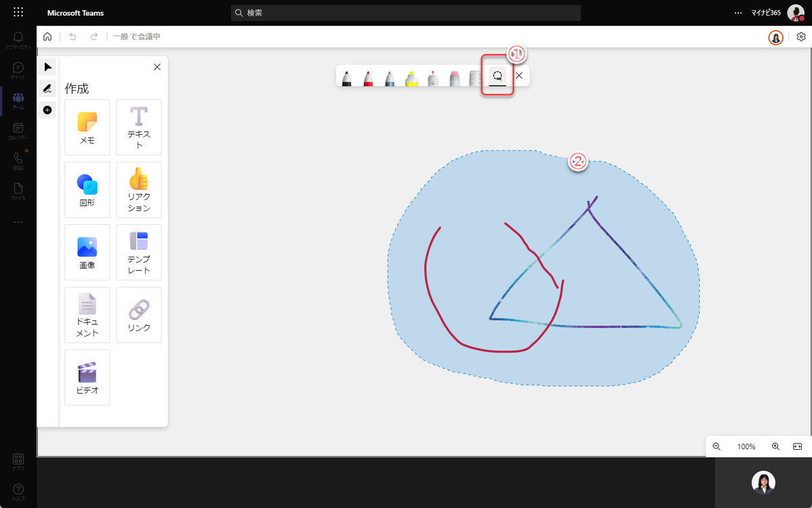Image resolution: width=812 pixels, height=508 pixels.
Task: Select the laser pointer tool
Action: click(x=432, y=77)
